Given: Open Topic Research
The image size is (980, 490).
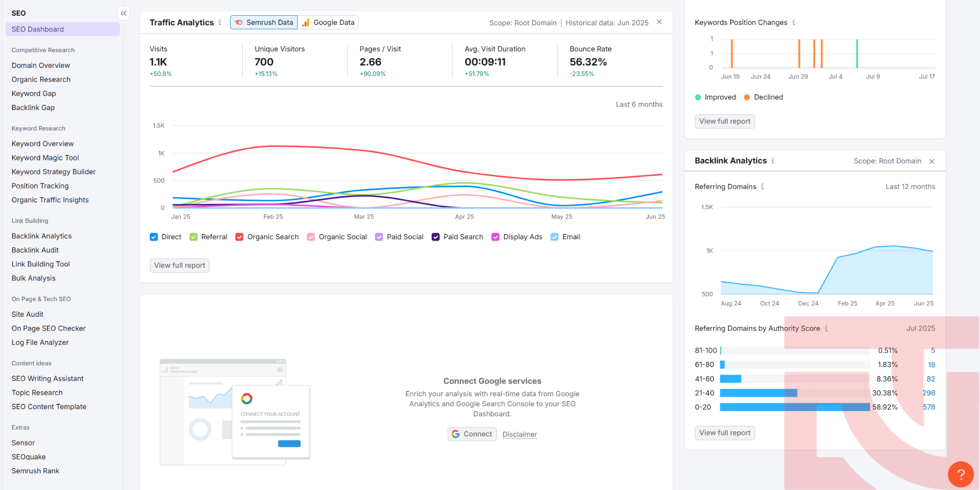Looking at the screenshot, I should [x=37, y=392].
